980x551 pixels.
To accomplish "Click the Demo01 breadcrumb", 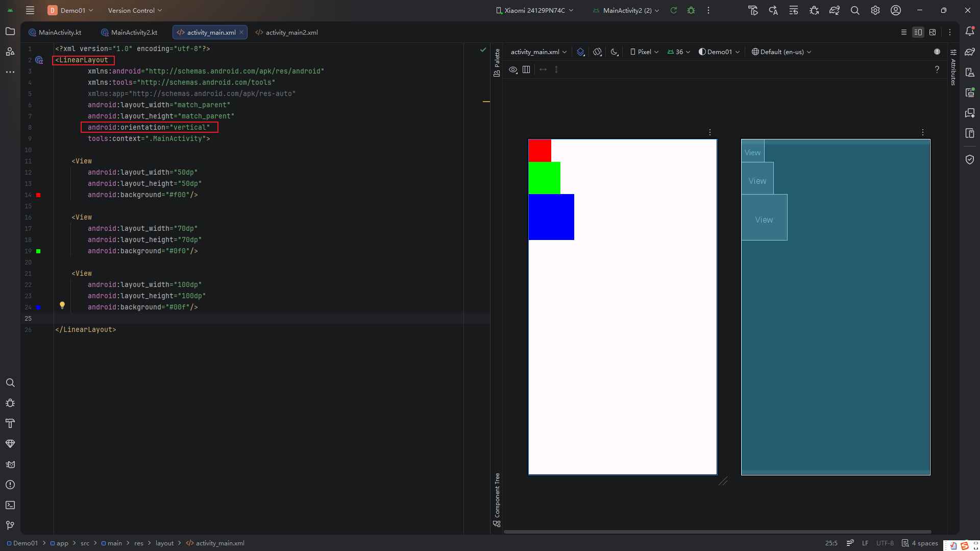I will coord(22,543).
